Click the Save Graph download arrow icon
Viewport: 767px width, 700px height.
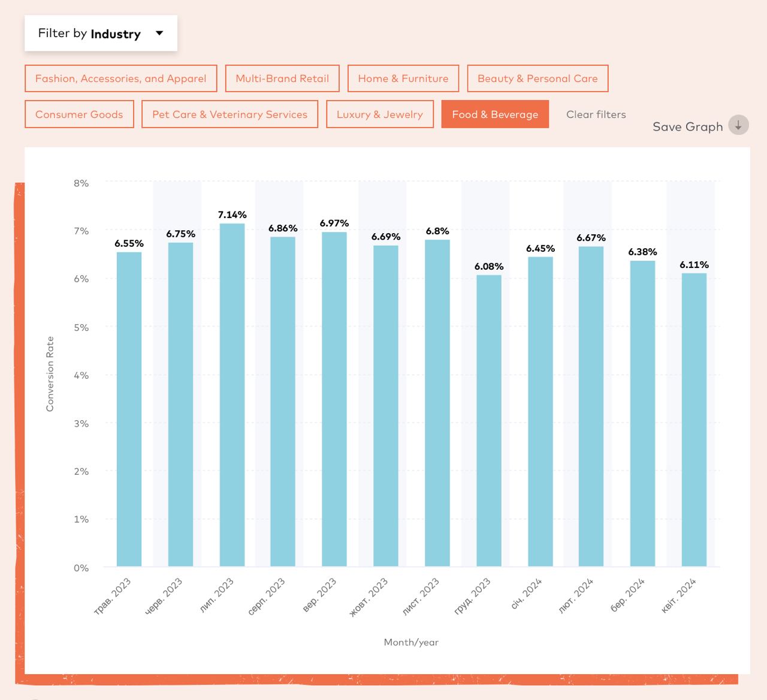pos(738,125)
